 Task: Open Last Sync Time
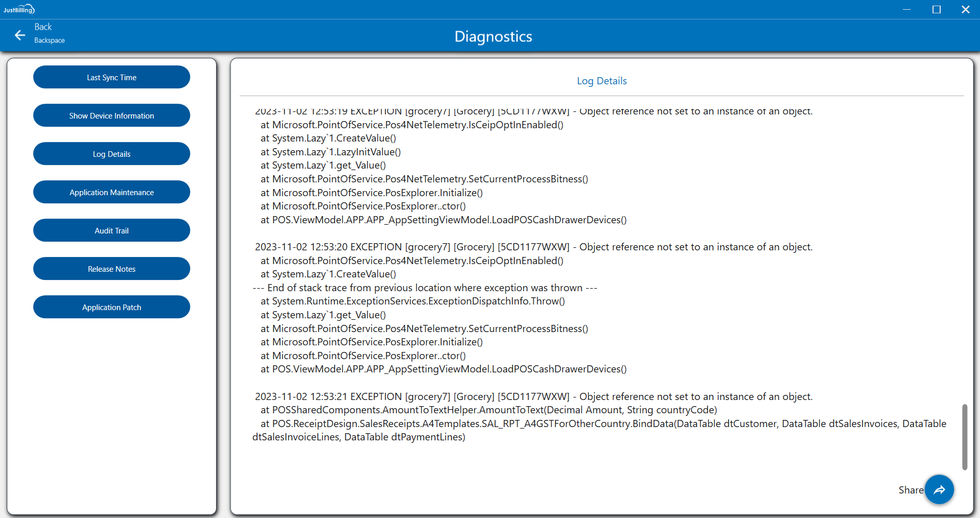pyautogui.click(x=111, y=77)
